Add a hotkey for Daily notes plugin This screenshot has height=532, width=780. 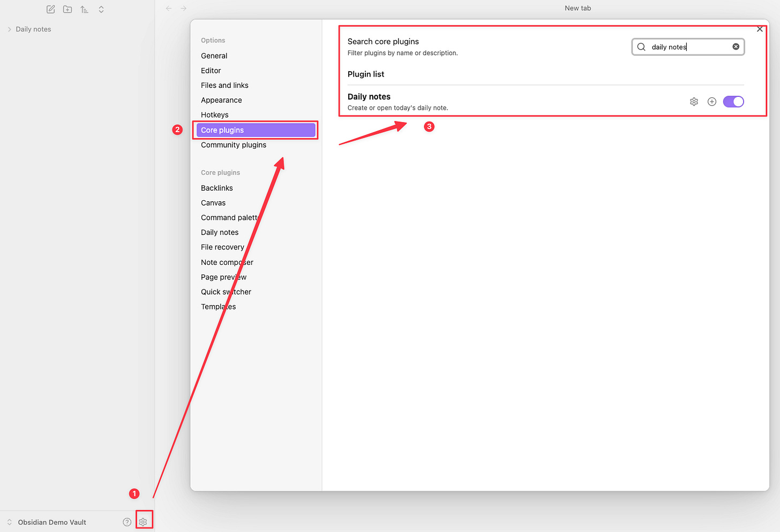pos(711,101)
